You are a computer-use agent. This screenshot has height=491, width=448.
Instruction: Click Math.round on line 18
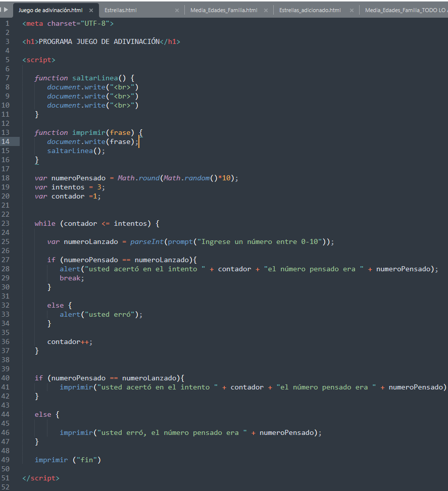139,178
